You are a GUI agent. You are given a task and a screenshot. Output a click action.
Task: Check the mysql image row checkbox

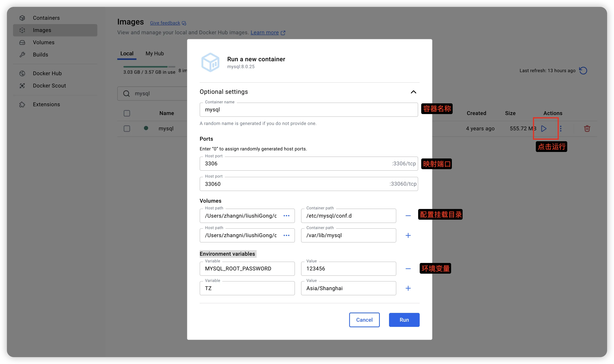tap(127, 129)
